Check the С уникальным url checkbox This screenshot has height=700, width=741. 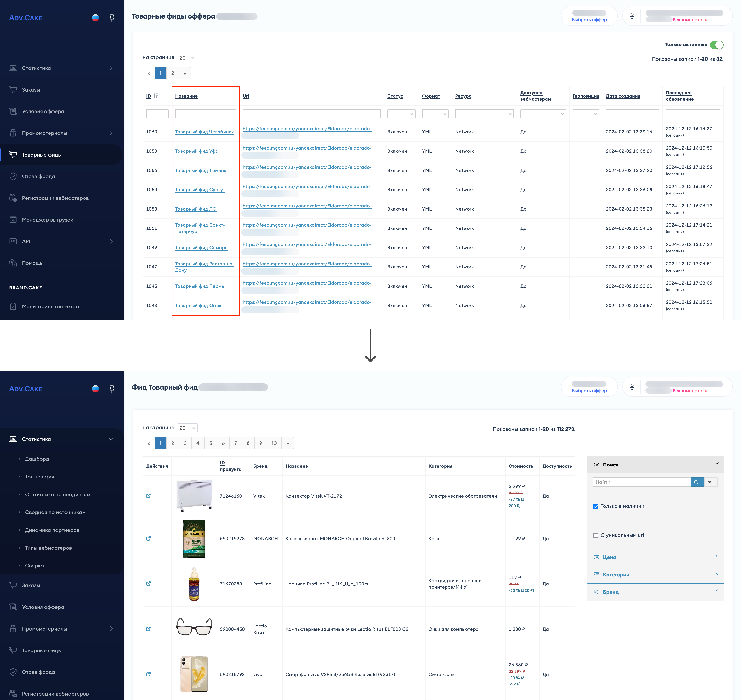click(596, 535)
